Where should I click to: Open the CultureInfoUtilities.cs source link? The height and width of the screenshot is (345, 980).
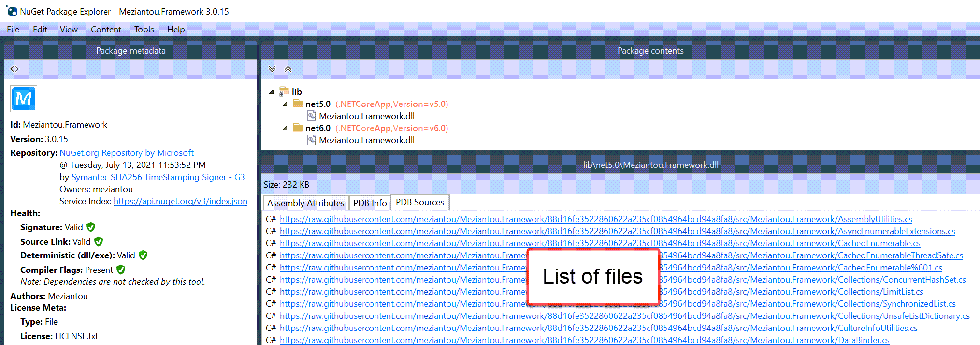click(599, 328)
